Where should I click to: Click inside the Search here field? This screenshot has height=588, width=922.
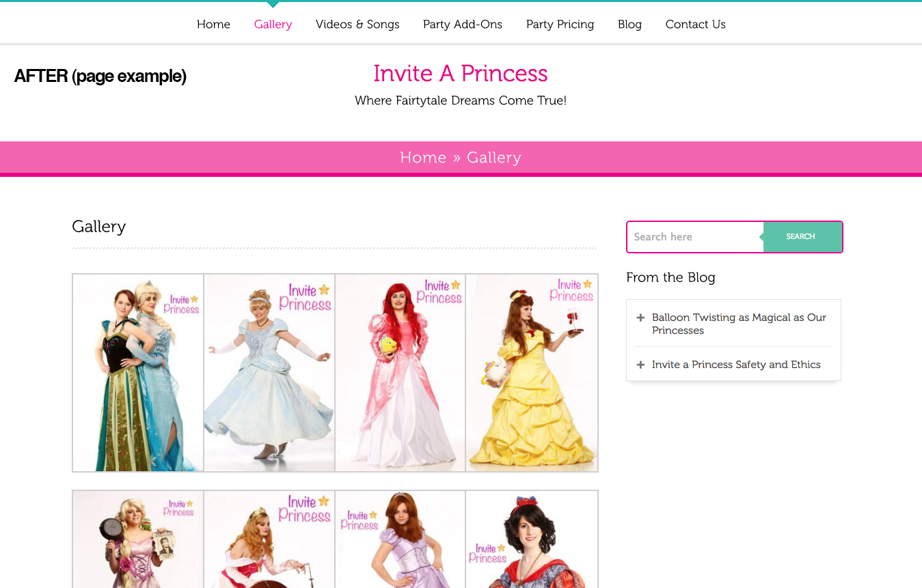click(x=694, y=237)
